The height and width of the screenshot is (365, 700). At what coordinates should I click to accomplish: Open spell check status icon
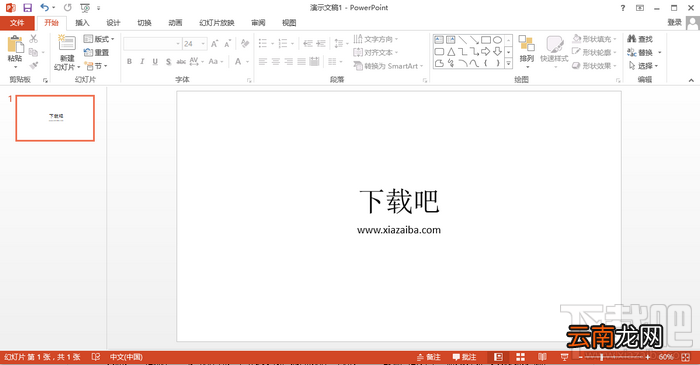point(96,357)
